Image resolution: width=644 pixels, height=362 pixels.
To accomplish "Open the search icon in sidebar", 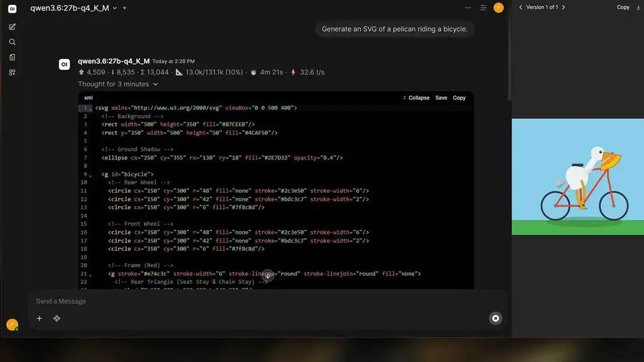I will click(13, 42).
